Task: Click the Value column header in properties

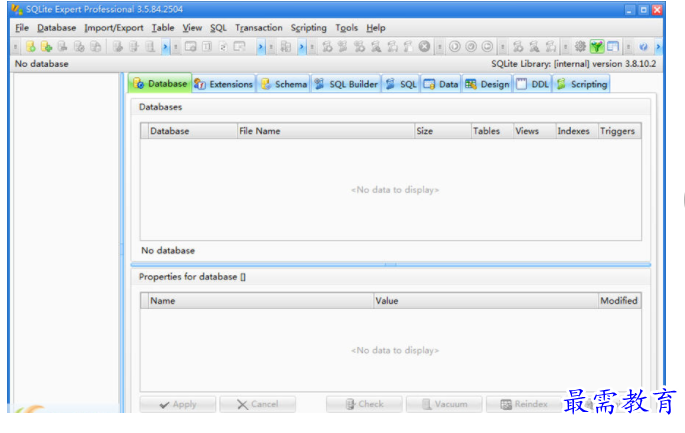Action: point(486,301)
